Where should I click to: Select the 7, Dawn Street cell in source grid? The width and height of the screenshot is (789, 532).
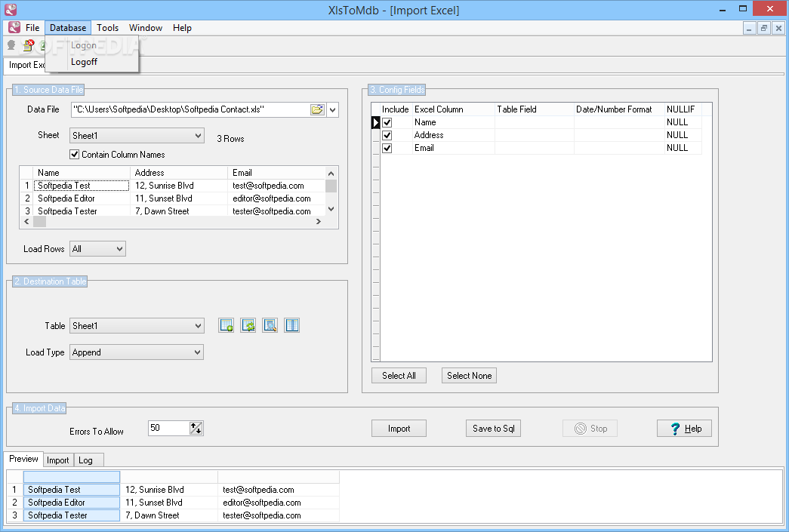(179, 211)
